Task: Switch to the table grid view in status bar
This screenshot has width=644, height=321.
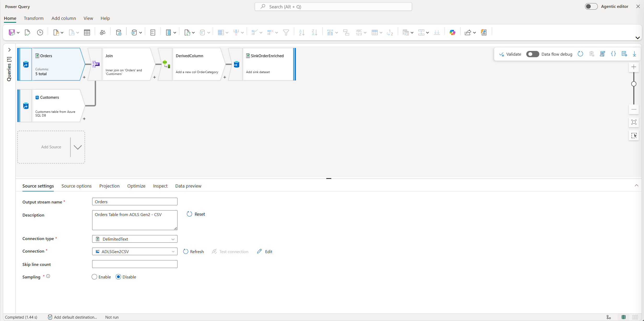Action: tap(623, 317)
